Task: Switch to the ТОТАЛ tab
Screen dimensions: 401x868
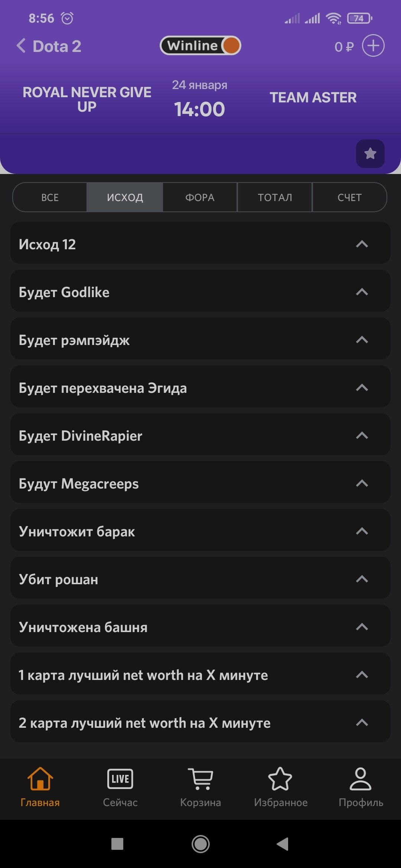Action: pyautogui.click(x=275, y=197)
